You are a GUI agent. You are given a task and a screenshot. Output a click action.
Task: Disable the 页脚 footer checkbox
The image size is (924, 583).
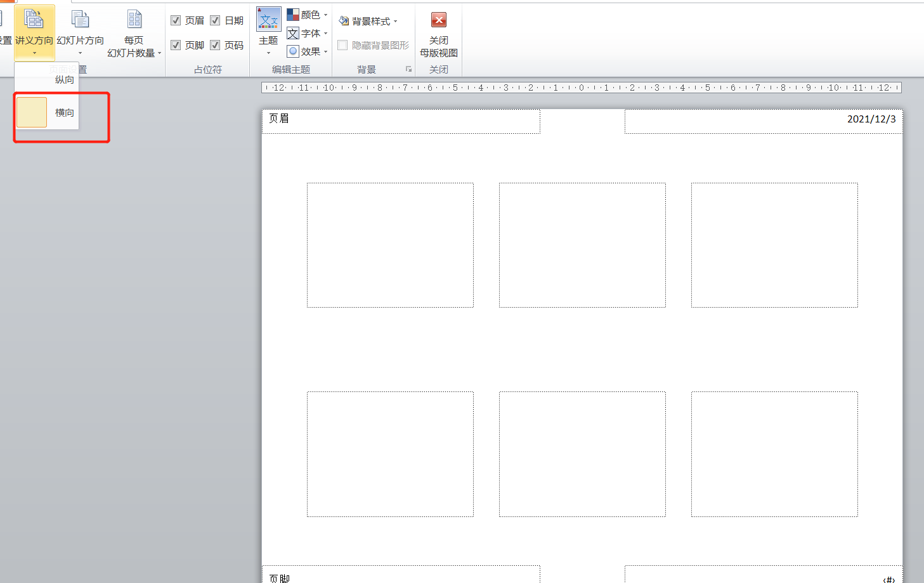[176, 45]
